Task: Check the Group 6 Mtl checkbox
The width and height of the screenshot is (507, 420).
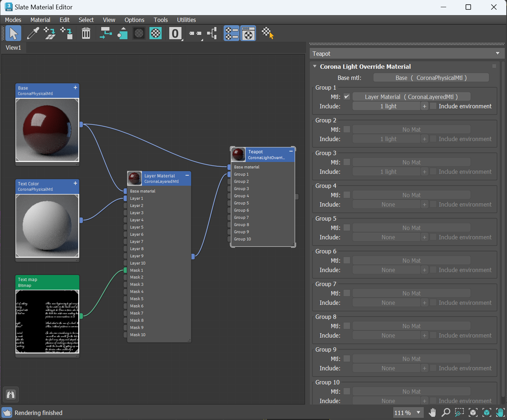Action: [347, 260]
